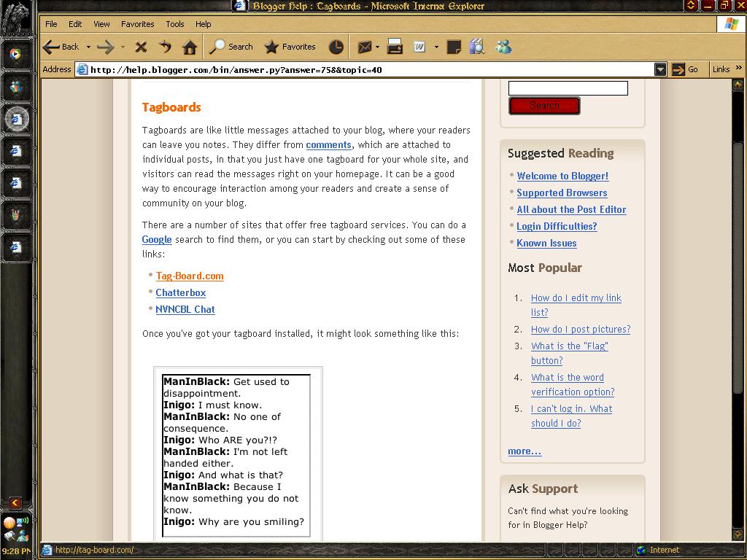Click the red arrow tray expander
This screenshot has width=747, height=560.
click(15, 503)
